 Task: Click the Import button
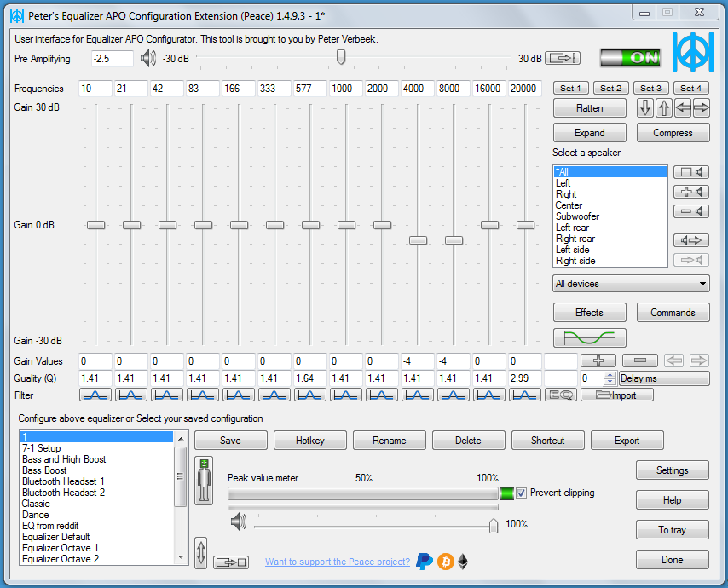coord(617,395)
